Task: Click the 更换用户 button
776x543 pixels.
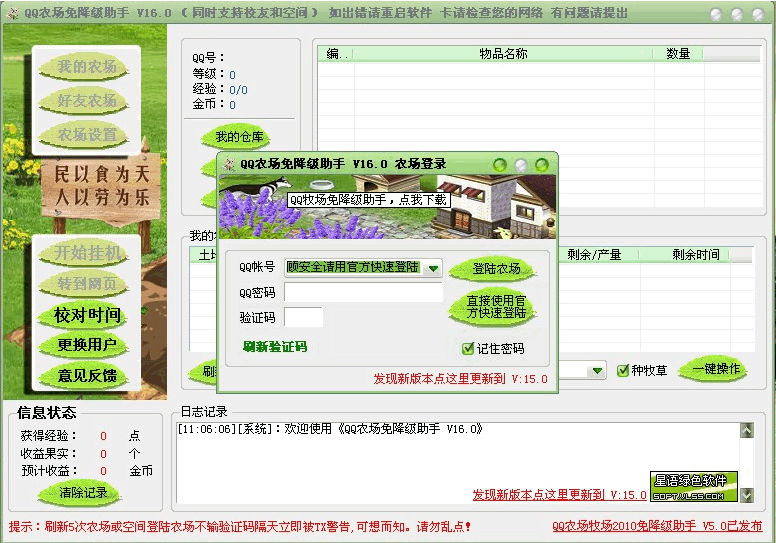Action: pos(85,345)
